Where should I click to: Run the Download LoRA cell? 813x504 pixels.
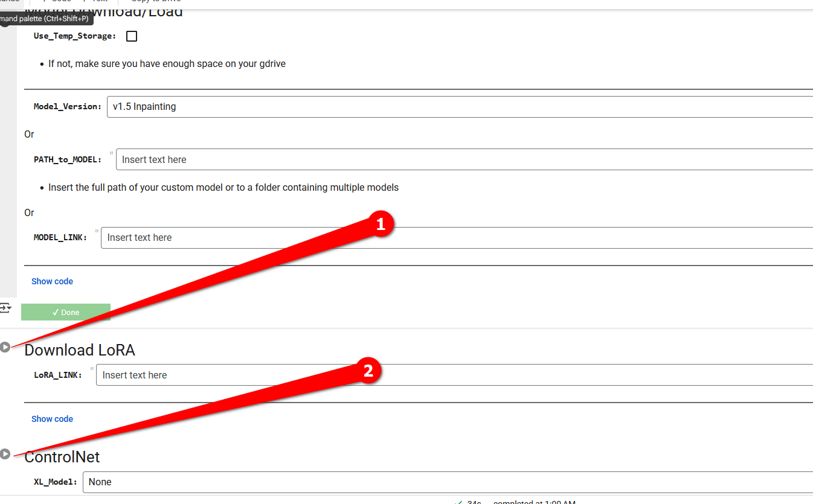point(5,347)
